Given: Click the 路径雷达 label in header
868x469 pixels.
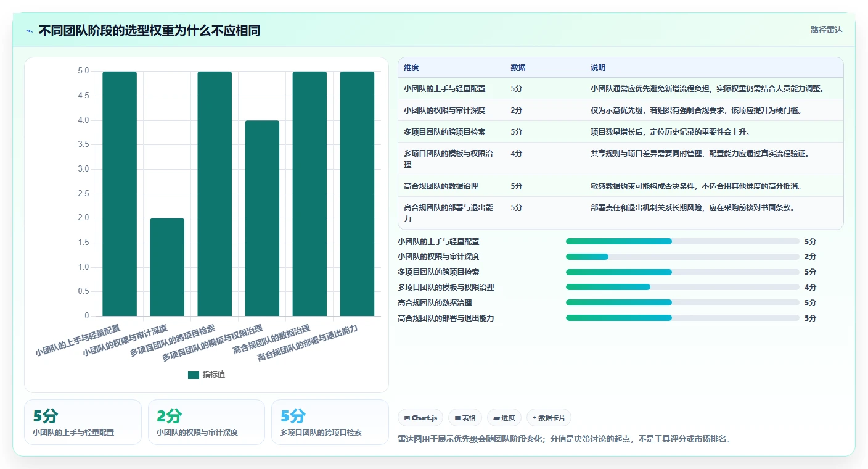Looking at the screenshot, I should (x=826, y=30).
